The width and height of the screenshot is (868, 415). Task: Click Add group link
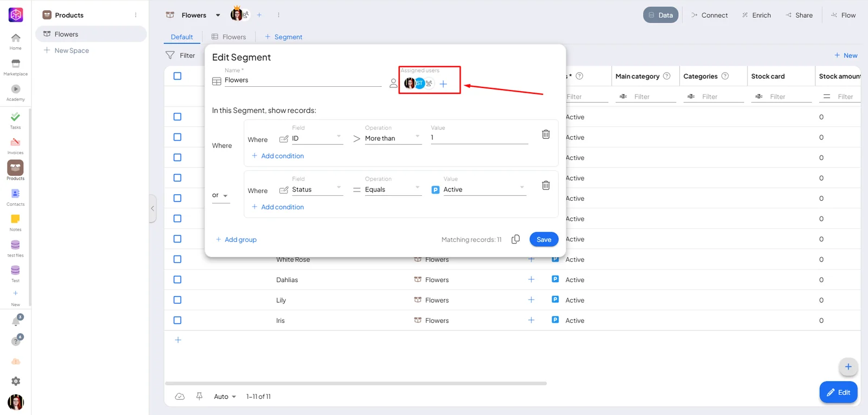(x=236, y=239)
